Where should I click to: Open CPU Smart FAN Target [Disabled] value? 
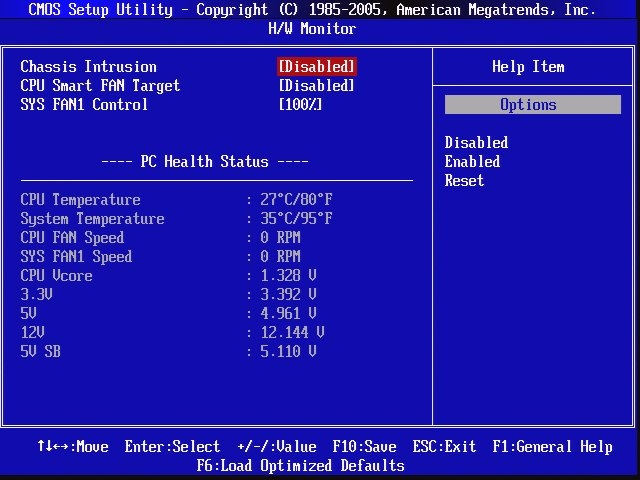(316, 86)
